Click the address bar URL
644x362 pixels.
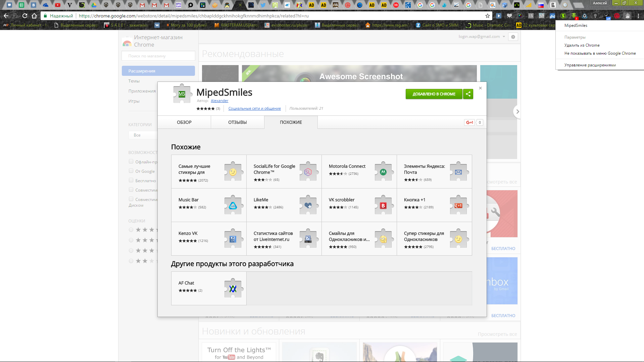click(194, 16)
